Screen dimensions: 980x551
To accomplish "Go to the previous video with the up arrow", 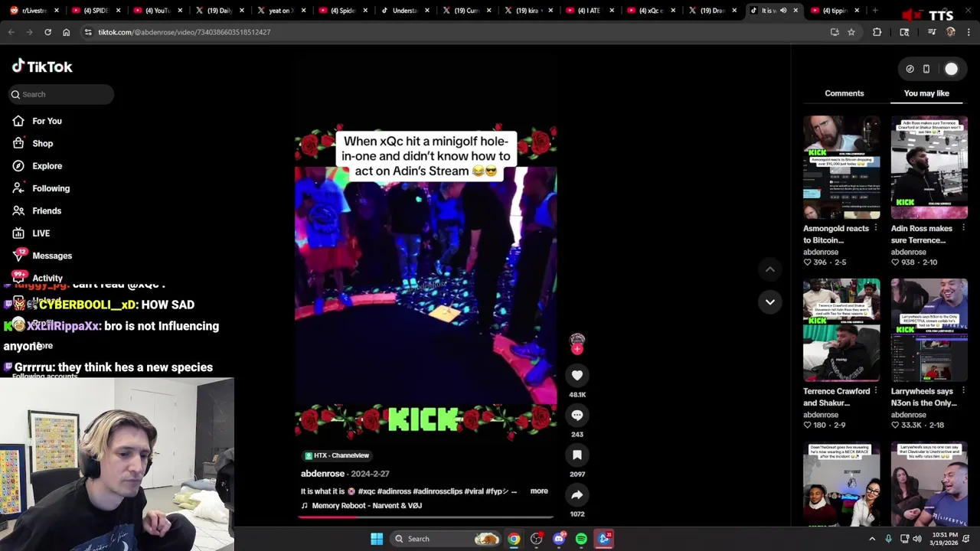I will (770, 269).
